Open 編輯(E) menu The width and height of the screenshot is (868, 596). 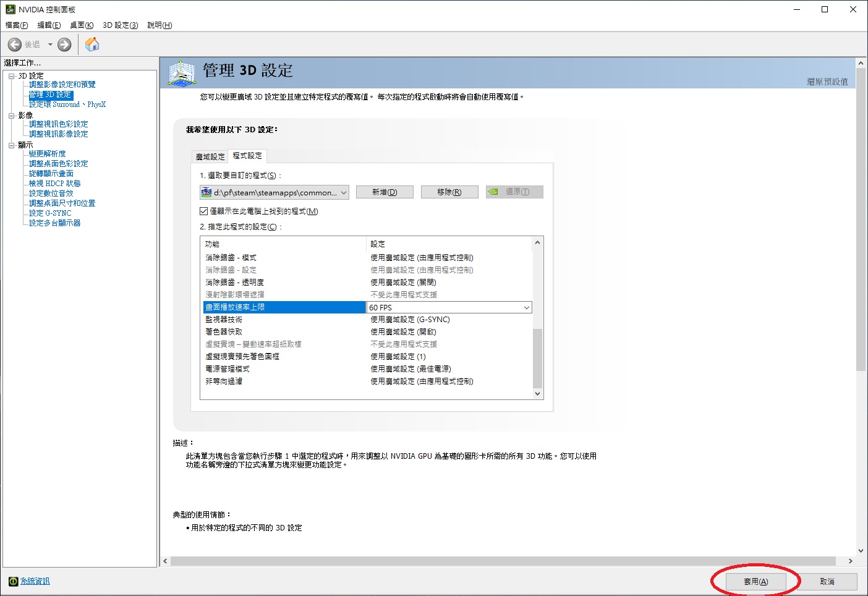click(49, 25)
